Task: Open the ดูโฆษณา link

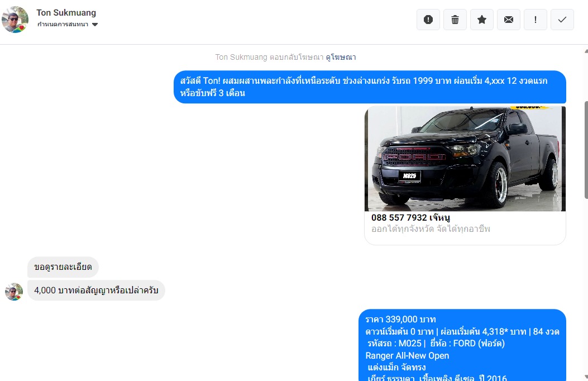Action: coord(341,57)
